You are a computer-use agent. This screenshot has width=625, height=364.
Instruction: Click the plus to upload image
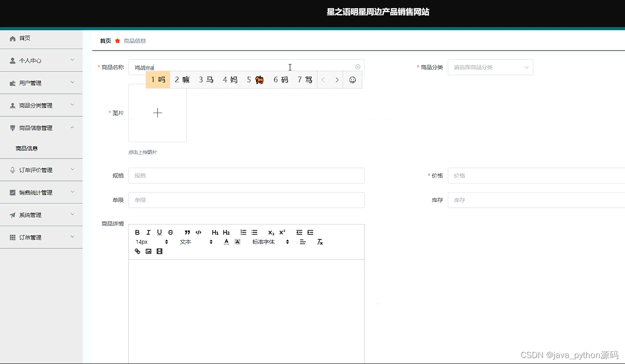(x=158, y=113)
